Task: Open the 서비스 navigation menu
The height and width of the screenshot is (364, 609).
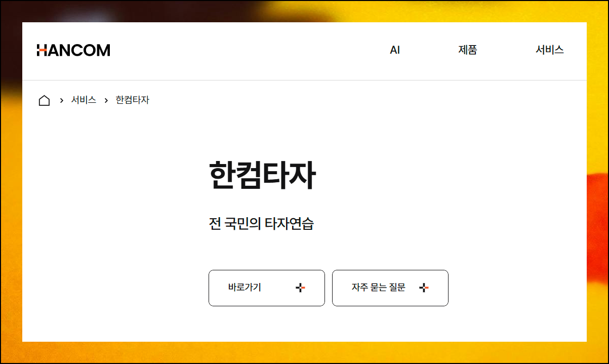Action: point(550,50)
